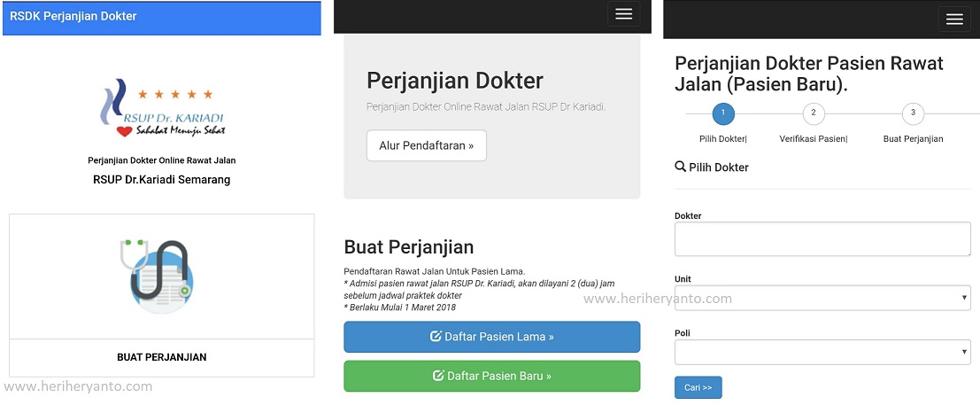Viewport: 980px width, 405px height.
Task: Click the stethoscope appointment icon
Action: [x=157, y=276]
